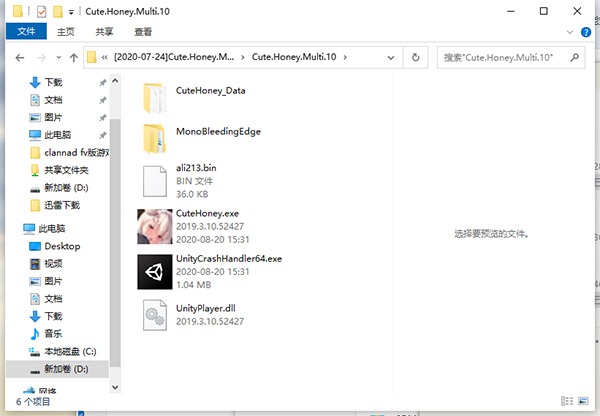
Task: Maximize the Cute.Honey.Multi.10 window
Action: pos(543,11)
